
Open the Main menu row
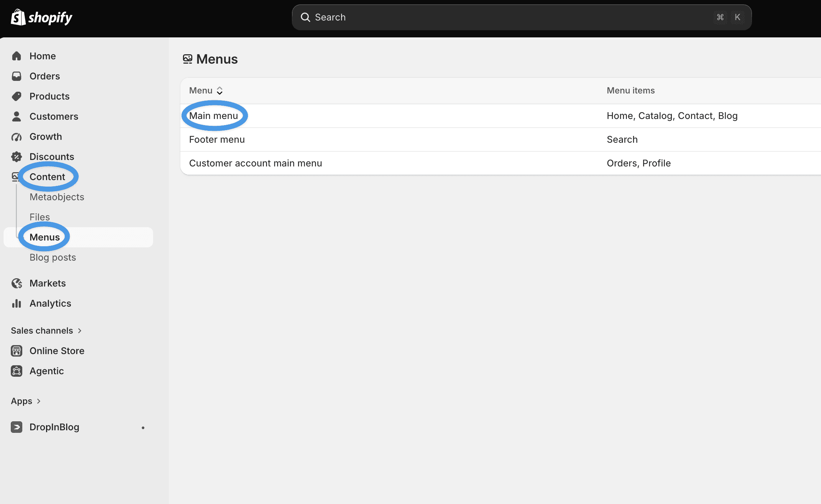coord(500,116)
